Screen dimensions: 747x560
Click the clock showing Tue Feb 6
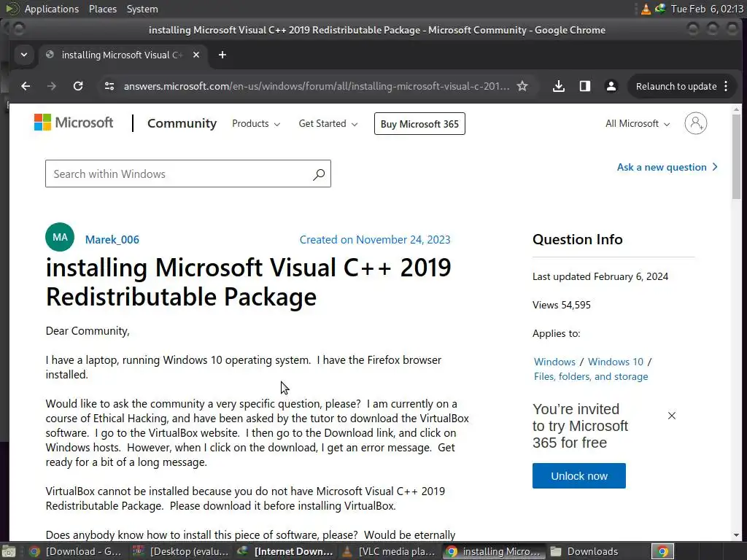pyautogui.click(x=707, y=9)
